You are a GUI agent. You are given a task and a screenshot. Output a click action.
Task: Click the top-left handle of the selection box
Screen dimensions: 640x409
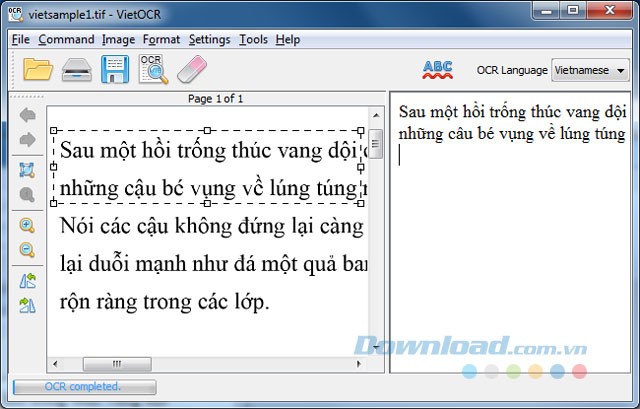tap(53, 131)
